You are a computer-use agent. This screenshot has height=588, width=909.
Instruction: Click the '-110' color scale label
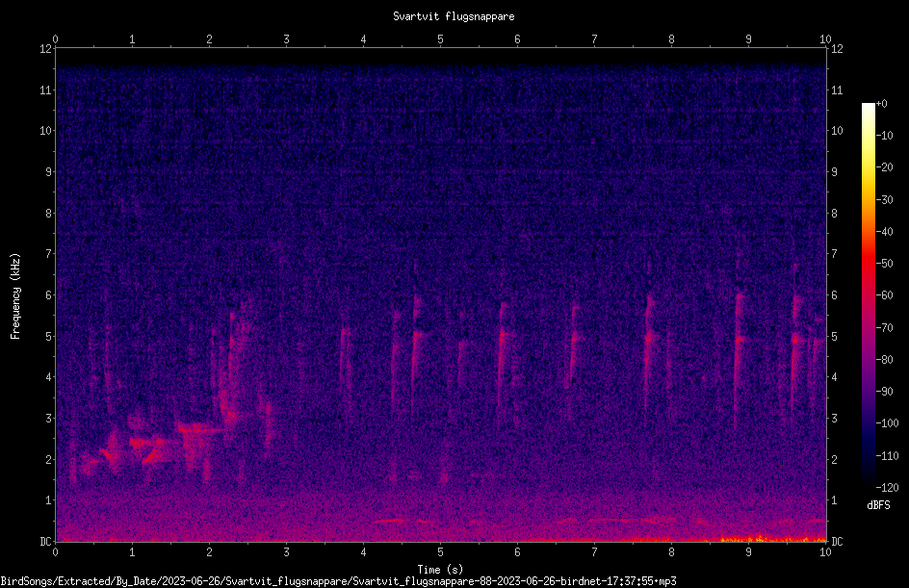pos(887,456)
